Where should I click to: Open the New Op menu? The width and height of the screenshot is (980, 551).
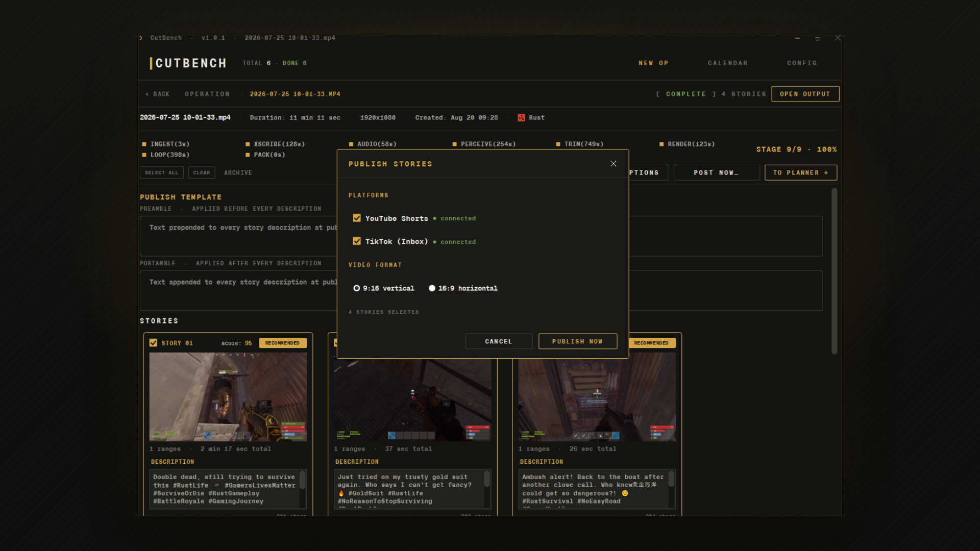click(653, 63)
